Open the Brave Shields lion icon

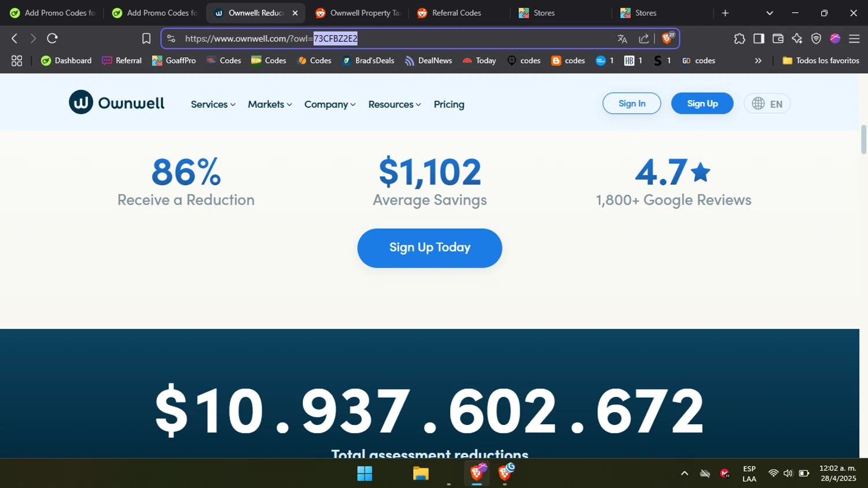(667, 38)
